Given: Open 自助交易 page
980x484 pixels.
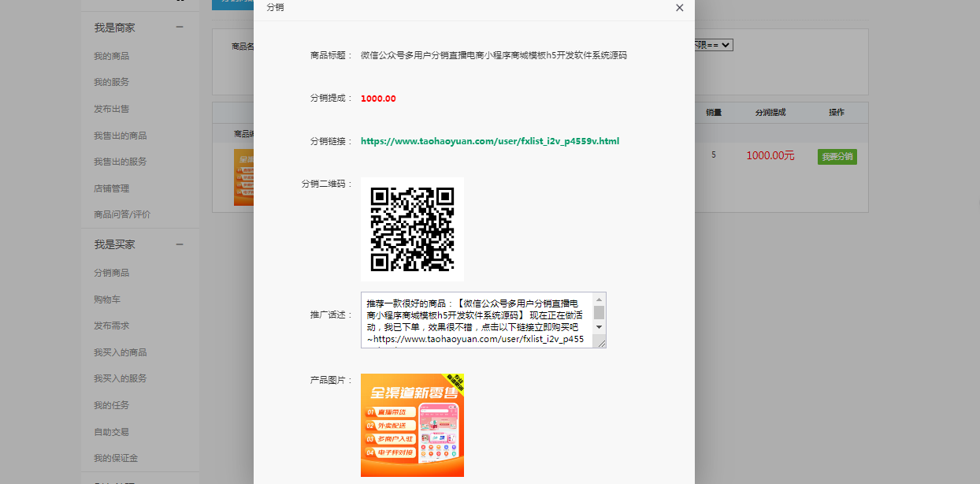Looking at the screenshot, I should (111, 432).
